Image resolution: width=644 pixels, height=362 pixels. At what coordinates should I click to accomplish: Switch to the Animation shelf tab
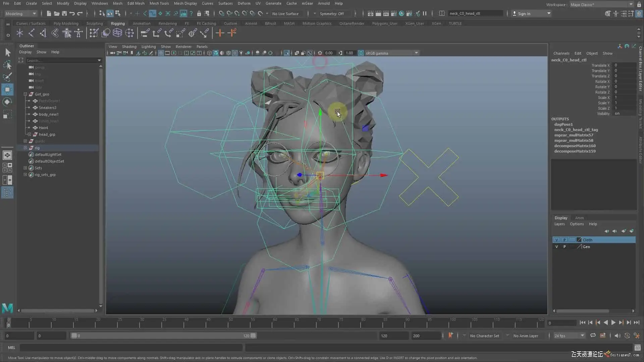pos(141,23)
